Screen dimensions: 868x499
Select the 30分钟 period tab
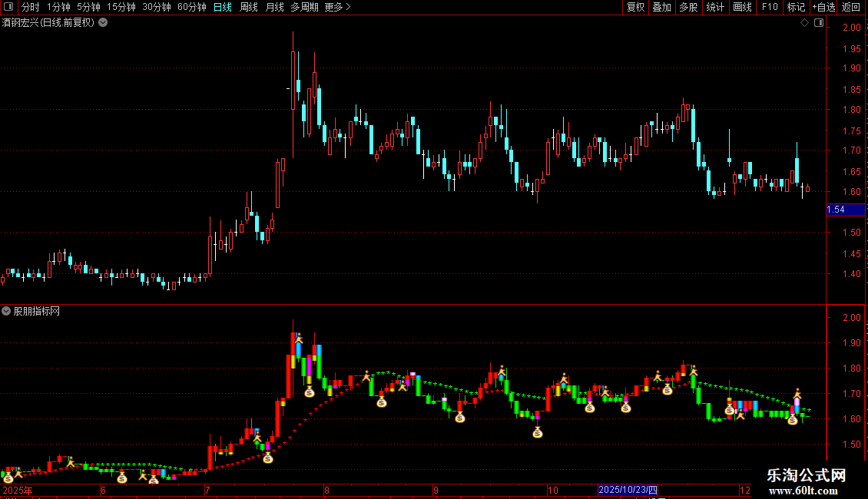point(157,7)
